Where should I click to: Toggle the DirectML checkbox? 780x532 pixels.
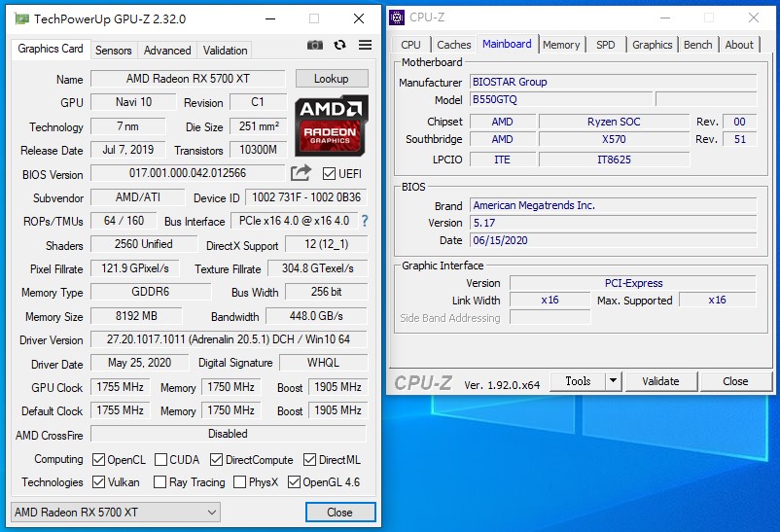[309, 459]
